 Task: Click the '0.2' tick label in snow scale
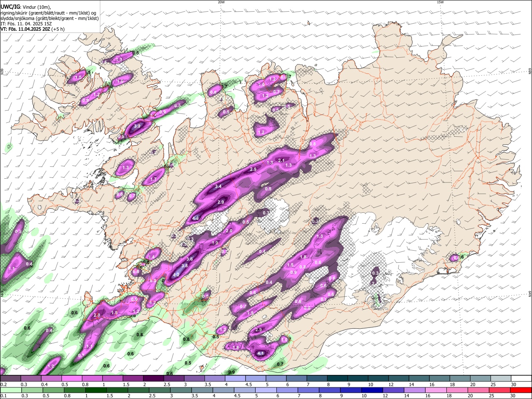[x=3, y=384]
